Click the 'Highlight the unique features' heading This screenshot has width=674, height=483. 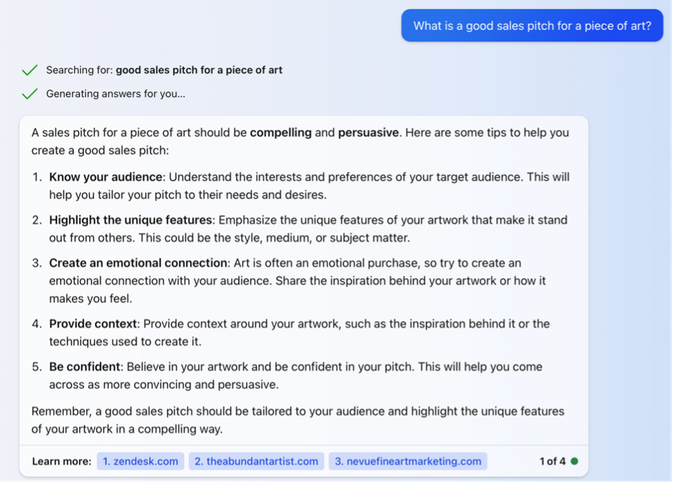pos(130,220)
